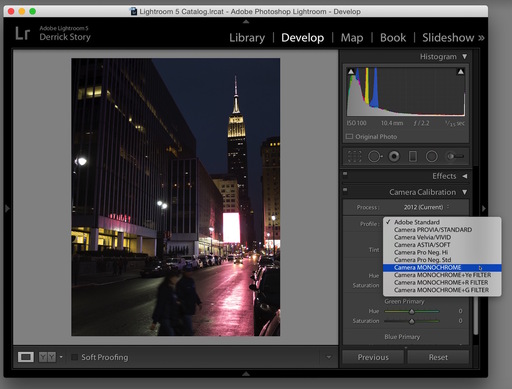Click the Previous button
The width and height of the screenshot is (512, 389).
pyautogui.click(x=373, y=357)
